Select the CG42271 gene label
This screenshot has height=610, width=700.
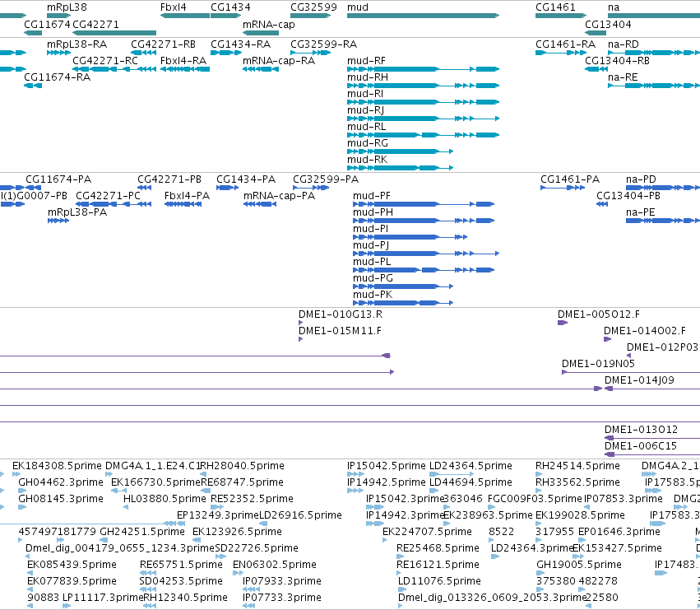95,25
